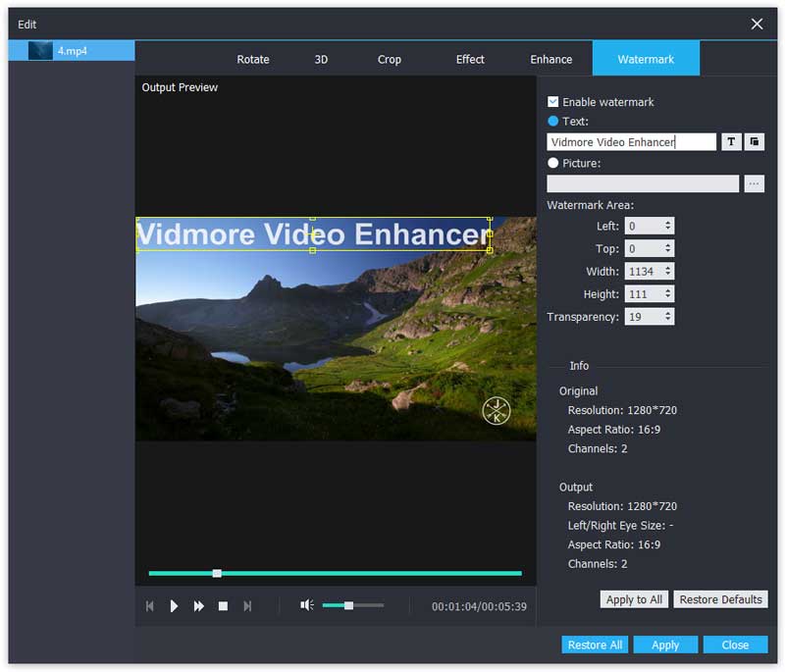Skip to the next frame icon
The height and width of the screenshot is (672, 785).
(247, 606)
